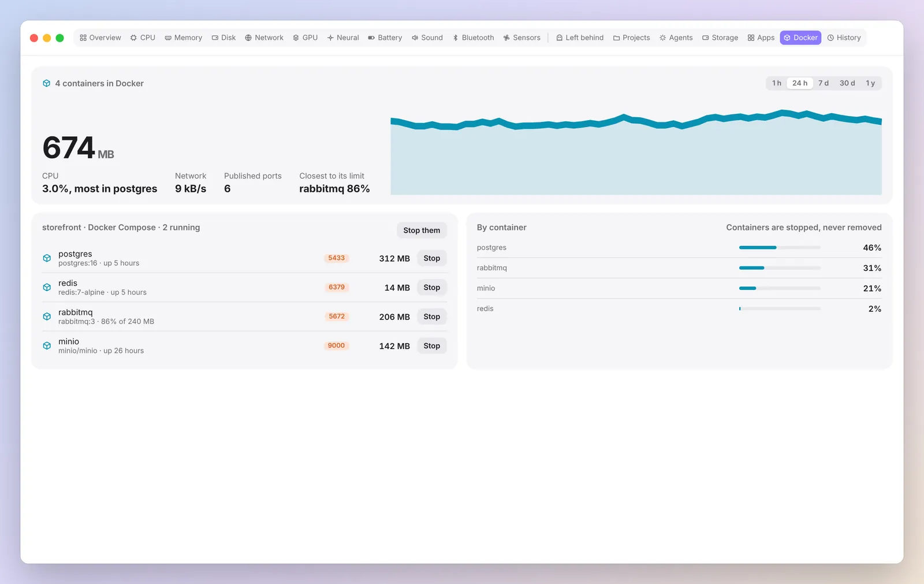Stop the redis container
Viewport: 924px width, 584px height.
point(431,287)
